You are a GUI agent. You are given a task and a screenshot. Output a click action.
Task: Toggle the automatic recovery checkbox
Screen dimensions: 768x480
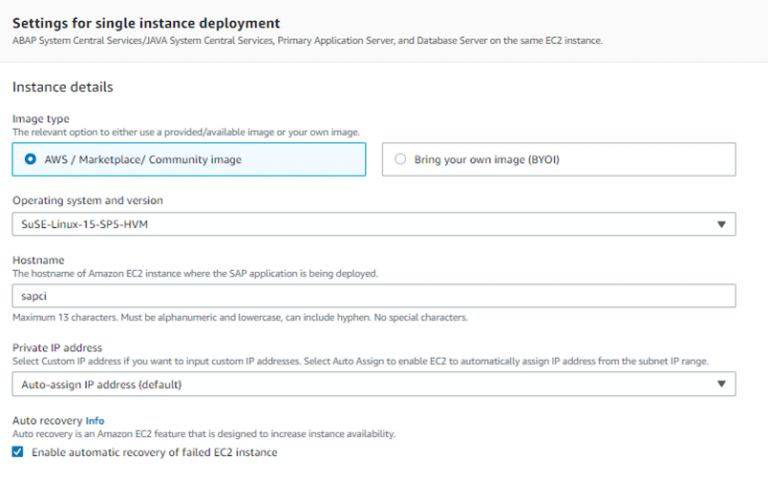click(18, 452)
